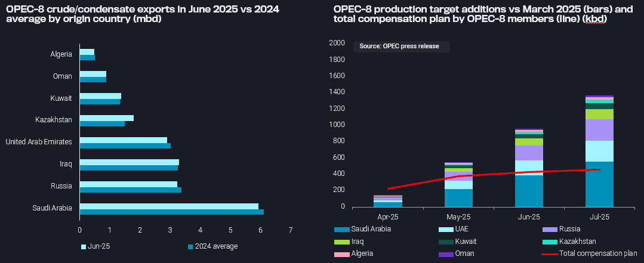Click the Iraq legend color swatch

tap(341, 242)
